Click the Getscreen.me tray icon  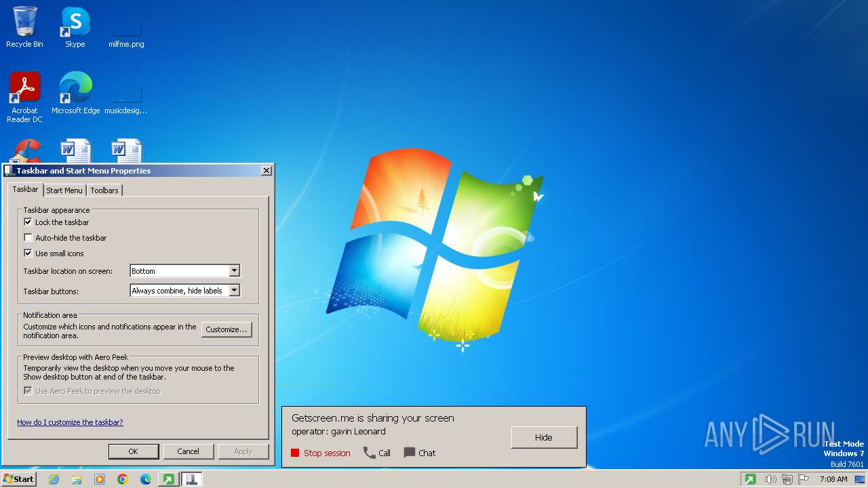750,479
